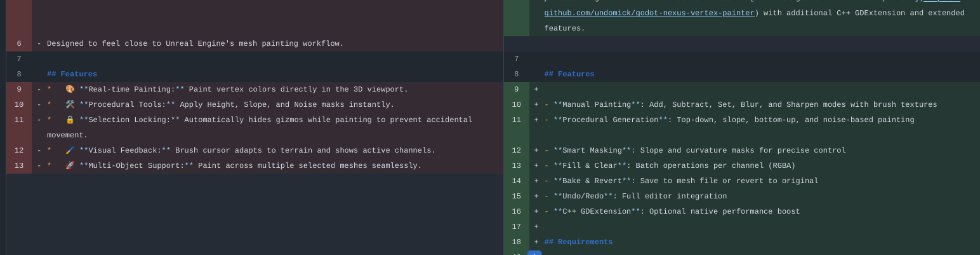Viewport: 980px width, 255px height.
Task: Select removed line number 6 in left pane
Action: [x=19, y=44]
